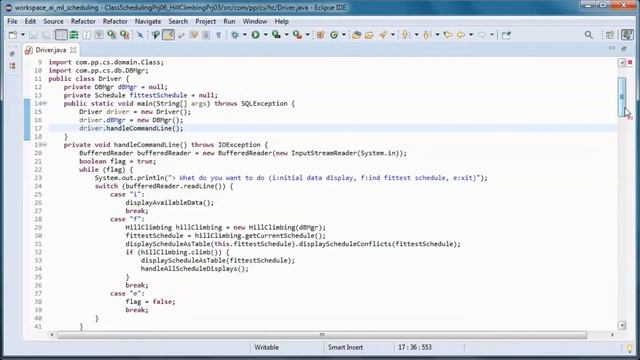Open the Run menu
The height and width of the screenshot is (360, 640).
tap(229, 21)
